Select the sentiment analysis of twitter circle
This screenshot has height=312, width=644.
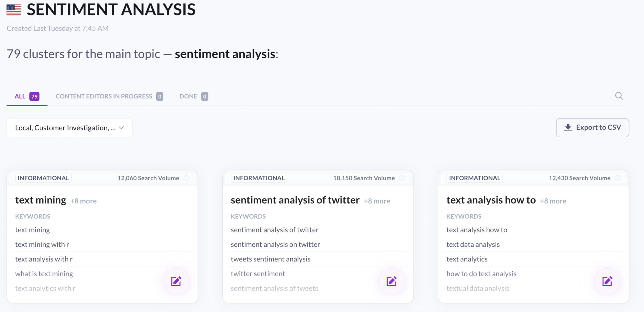pyautogui.click(x=402, y=178)
